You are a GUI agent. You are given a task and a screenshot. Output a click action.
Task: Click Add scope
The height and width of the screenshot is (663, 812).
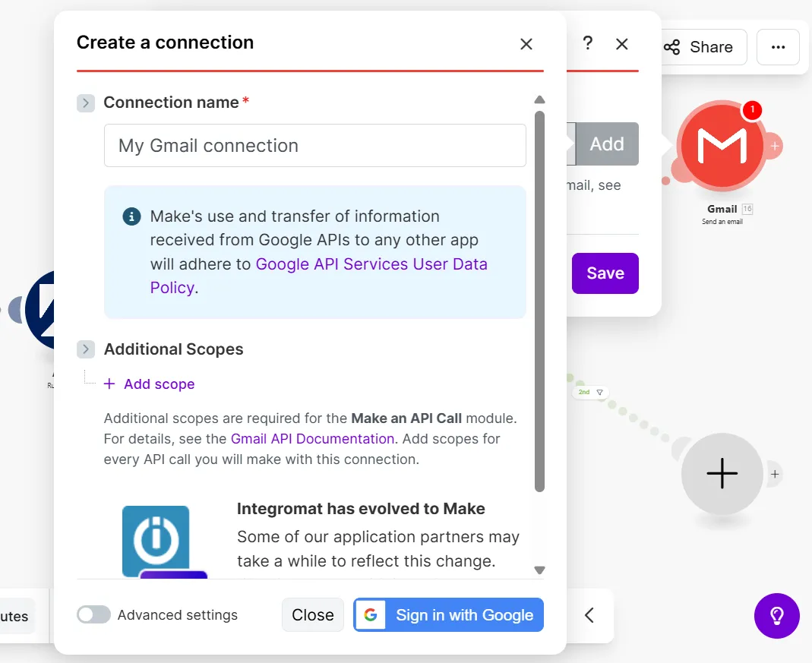coord(150,384)
